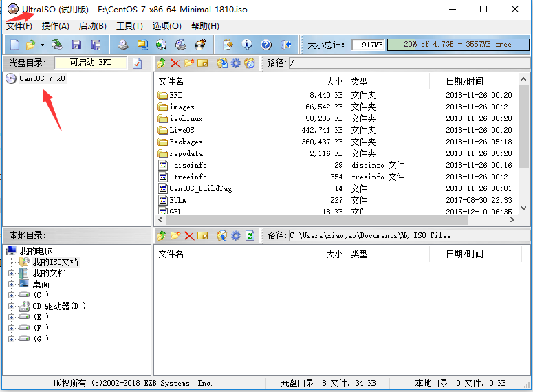This screenshot has width=533, height=392.
Task: Click New Folder icon in disc pane toolbar
Action: [x=189, y=63]
